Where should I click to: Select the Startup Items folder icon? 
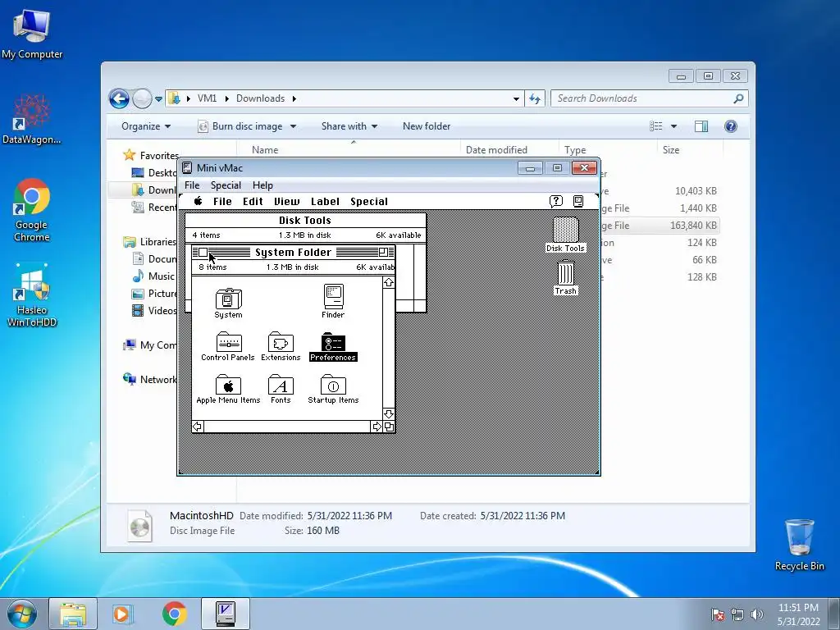[333, 385]
